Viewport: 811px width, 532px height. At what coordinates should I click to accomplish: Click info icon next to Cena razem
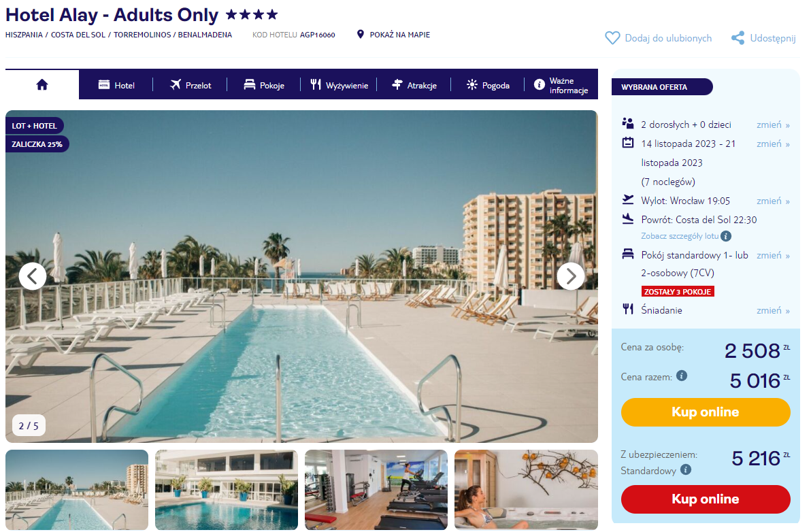point(682,376)
